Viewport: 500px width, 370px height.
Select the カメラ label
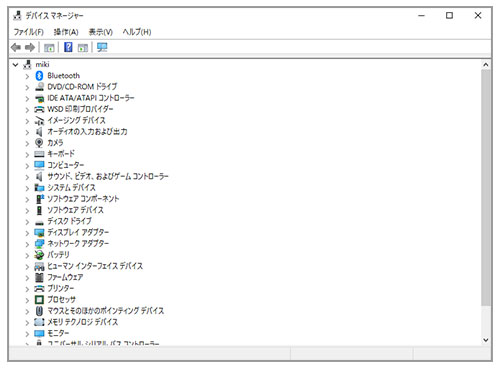(x=55, y=143)
